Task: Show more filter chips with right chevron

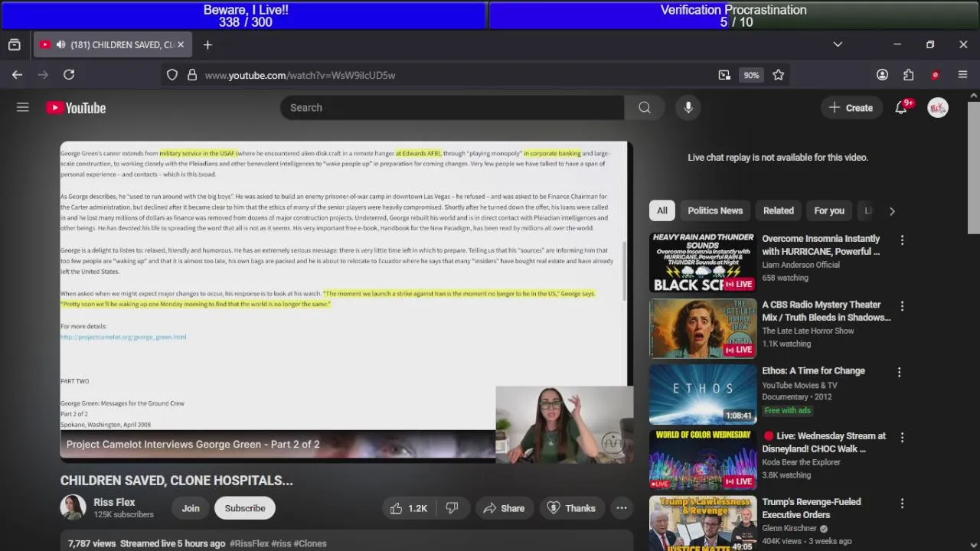Action: [x=892, y=210]
